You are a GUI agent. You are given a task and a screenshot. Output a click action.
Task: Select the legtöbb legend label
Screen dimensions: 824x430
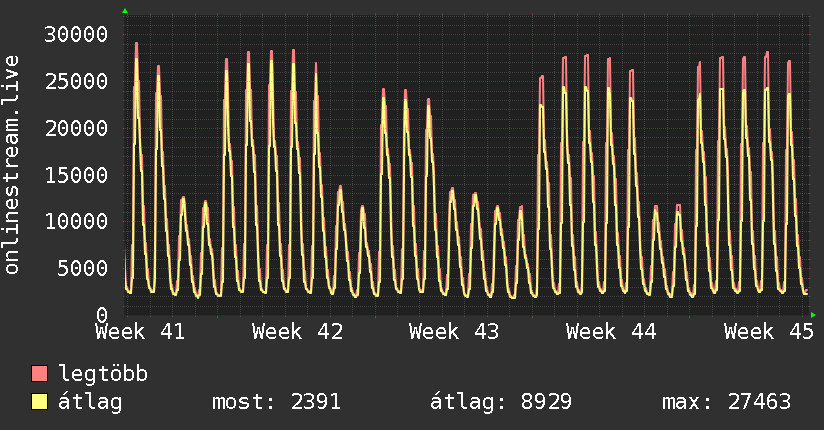click(x=103, y=374)
